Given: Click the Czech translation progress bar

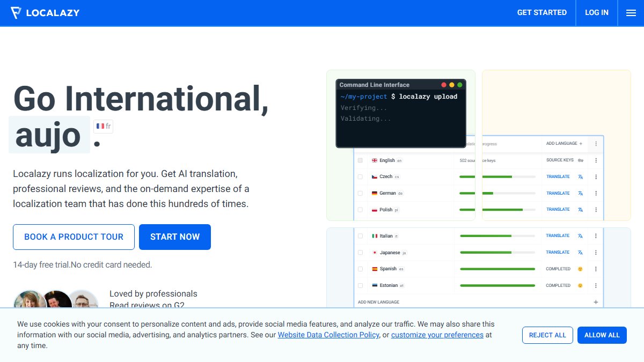Looking at the screenshot, I should (497, 177).
